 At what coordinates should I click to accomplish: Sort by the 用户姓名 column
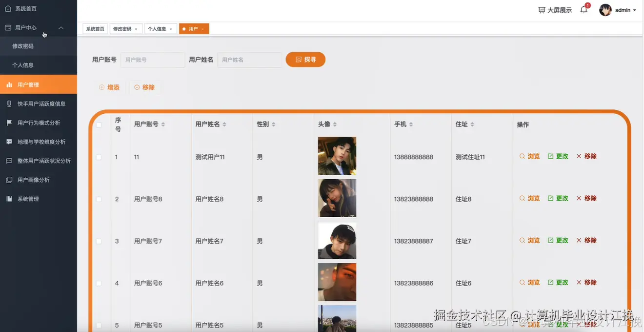click(x=224, y=124)
